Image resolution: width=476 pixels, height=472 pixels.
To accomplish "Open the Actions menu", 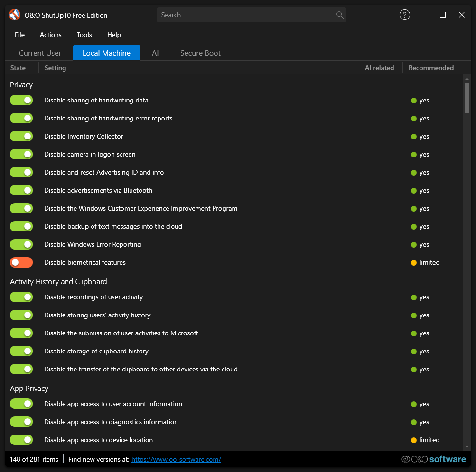I will pos(51,35).
